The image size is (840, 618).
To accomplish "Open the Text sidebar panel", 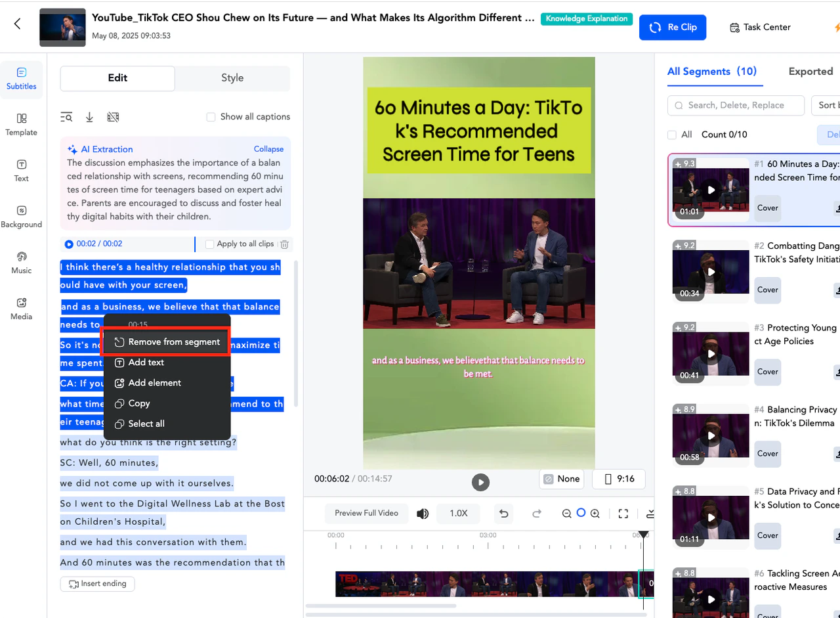I will pyautogui.click(x=22, y=171).
